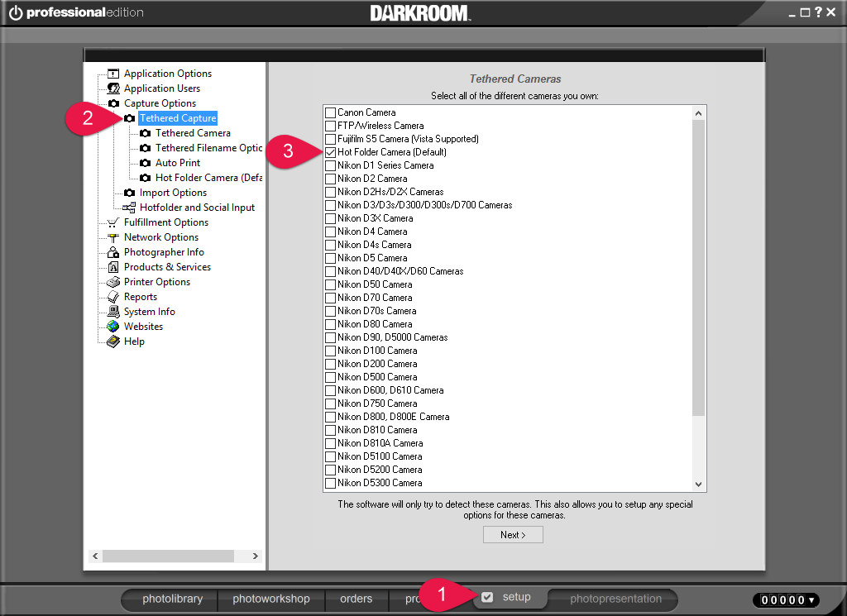847x616 pixels.
Task: Open Application Options in the tree
Action: click(167, 74)
